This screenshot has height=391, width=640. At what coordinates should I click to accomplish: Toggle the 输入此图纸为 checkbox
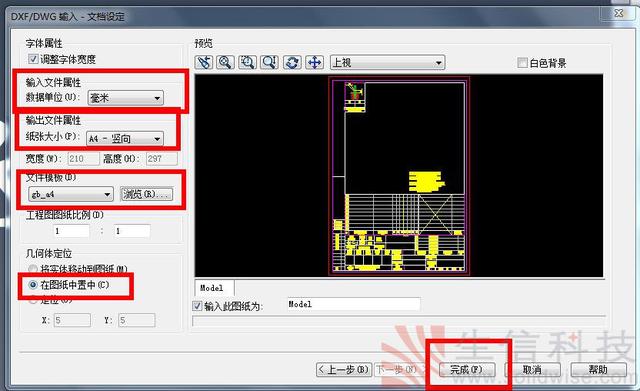coord(197,306)
